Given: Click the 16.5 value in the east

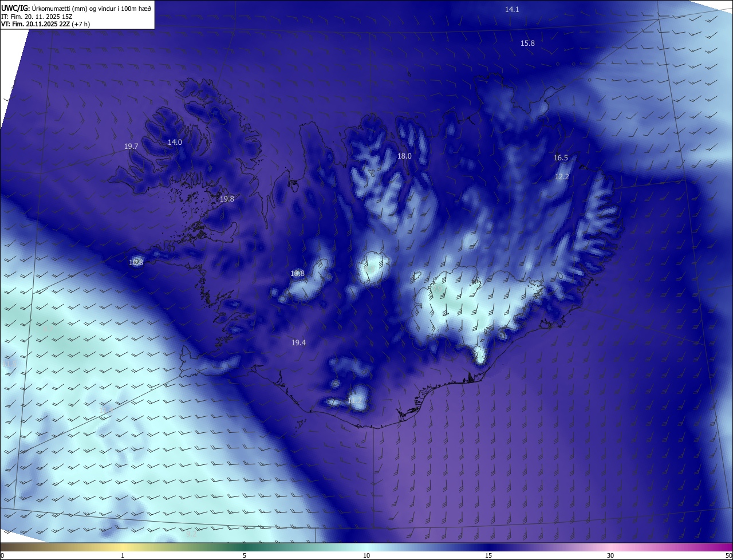Looking at the screenshot, I should coord(561,158).
